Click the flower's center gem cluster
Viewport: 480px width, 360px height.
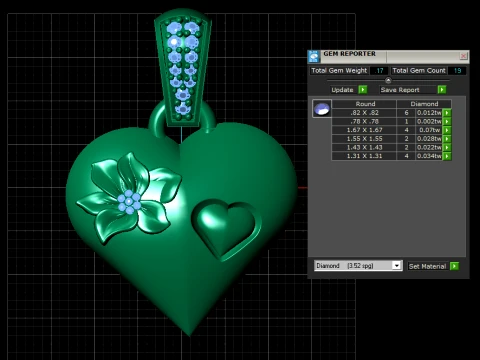click(x=129, y=202)
